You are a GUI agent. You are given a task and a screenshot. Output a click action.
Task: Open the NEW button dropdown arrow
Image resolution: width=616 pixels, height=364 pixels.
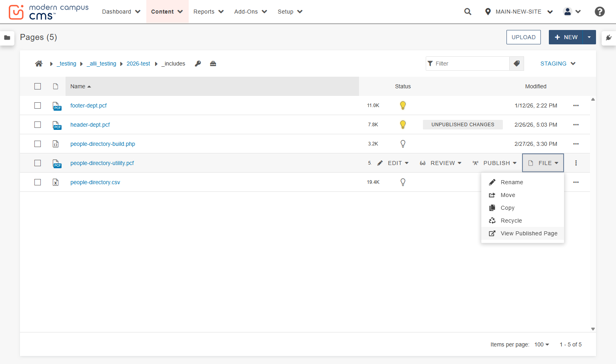pos(589,37)
